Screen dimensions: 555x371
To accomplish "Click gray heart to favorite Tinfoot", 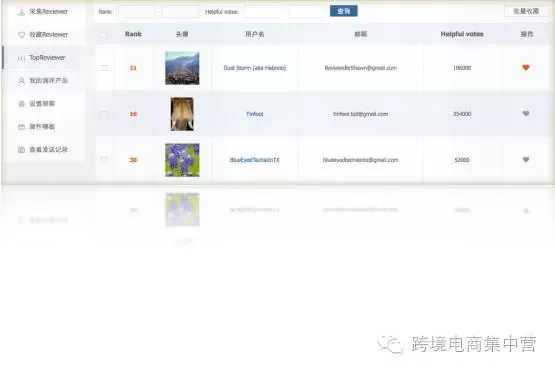I will tap(526, 113).
